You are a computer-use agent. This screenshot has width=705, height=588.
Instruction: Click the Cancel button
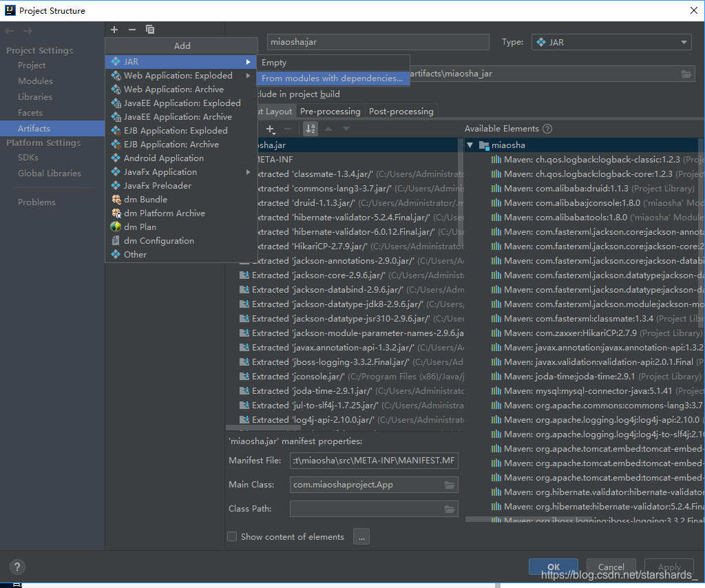tap(611, 567)
